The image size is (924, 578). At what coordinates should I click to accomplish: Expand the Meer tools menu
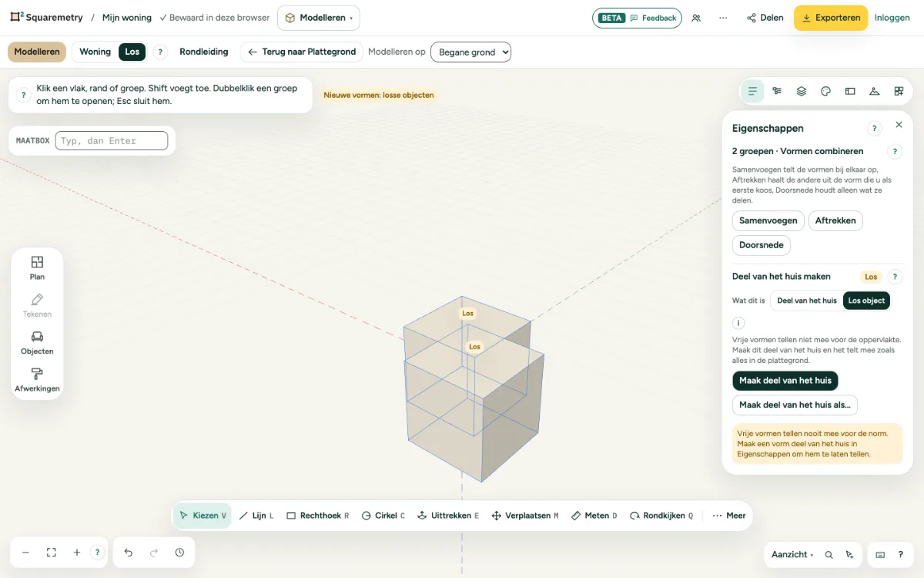point(728,516)
